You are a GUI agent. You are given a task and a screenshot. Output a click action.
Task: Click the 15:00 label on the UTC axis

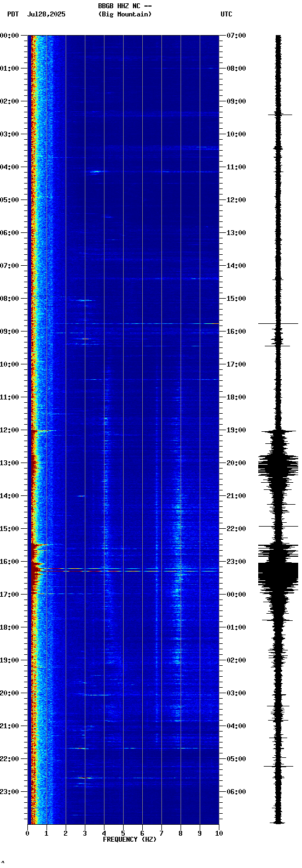point(236,299)
